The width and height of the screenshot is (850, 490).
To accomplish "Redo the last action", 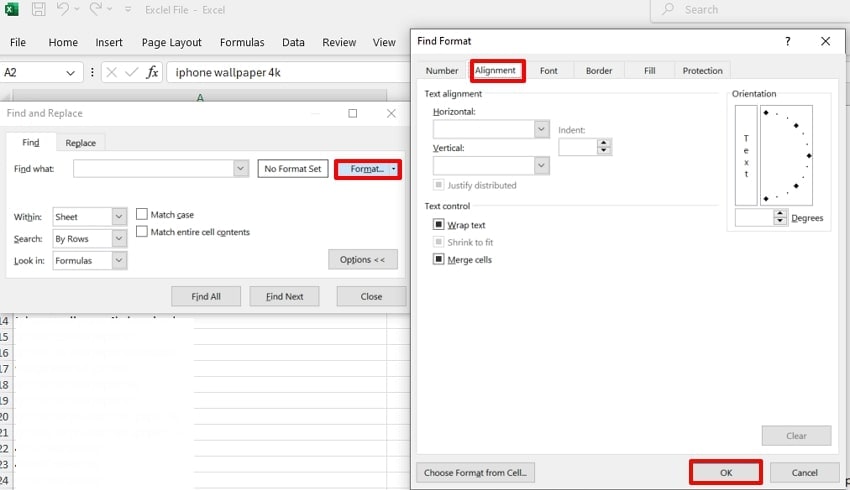I will click(96, 9).
